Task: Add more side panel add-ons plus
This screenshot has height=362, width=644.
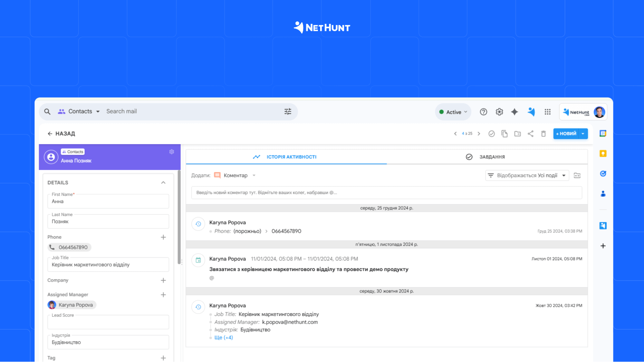Action: (x=603, y=246)
